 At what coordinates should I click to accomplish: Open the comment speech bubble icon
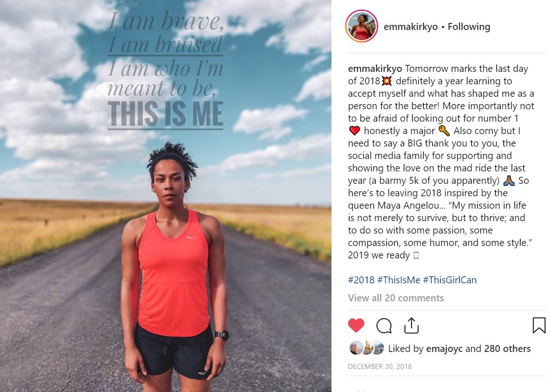coord(384,326)
